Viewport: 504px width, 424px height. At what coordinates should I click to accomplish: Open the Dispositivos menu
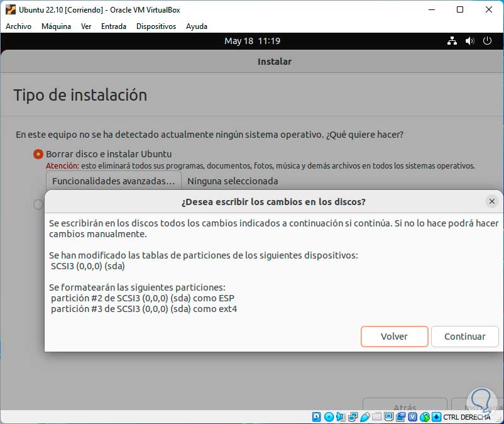click(156, 26)
